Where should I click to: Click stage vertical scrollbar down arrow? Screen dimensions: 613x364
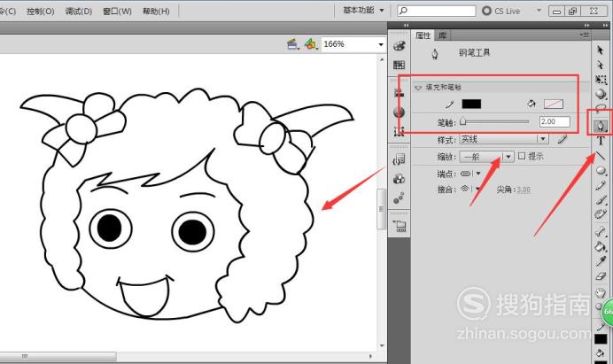tap(382, 345)
